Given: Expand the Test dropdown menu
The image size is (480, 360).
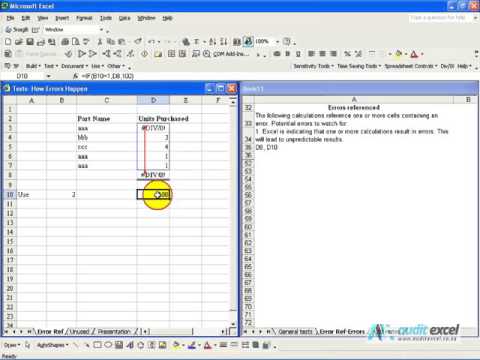Looking at the screenshot, I should [x=51, y=66].
